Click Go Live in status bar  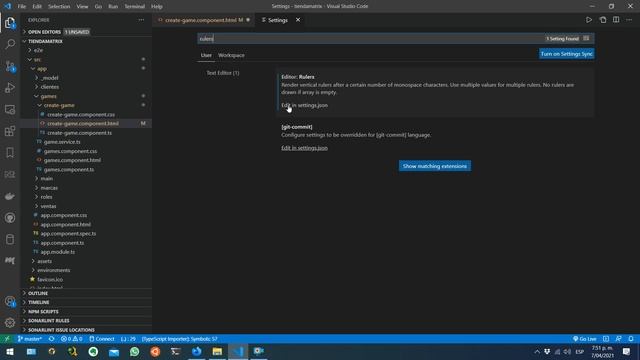tap(585, 339)
